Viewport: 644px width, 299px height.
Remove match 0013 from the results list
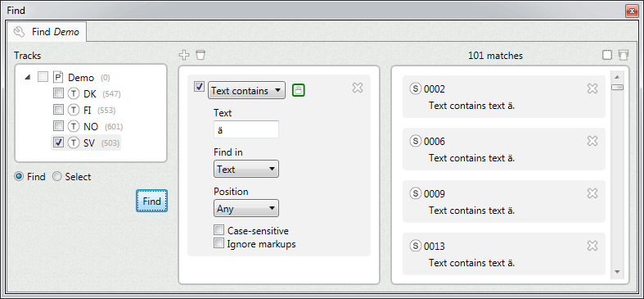(592, 246)
